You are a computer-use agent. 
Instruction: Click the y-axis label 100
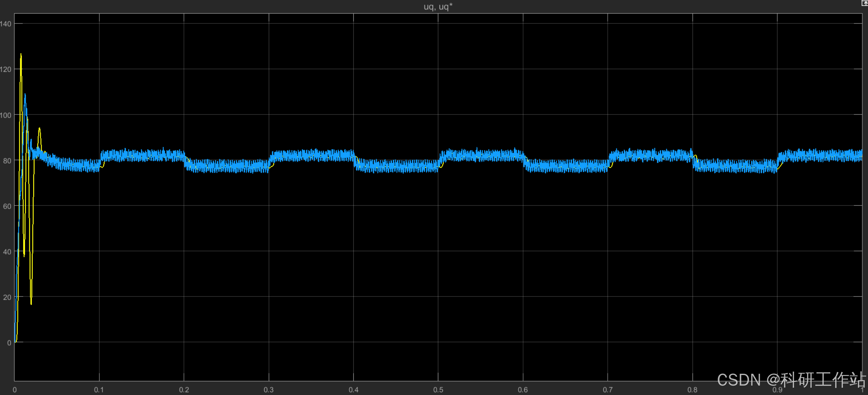tap(5, 115)
